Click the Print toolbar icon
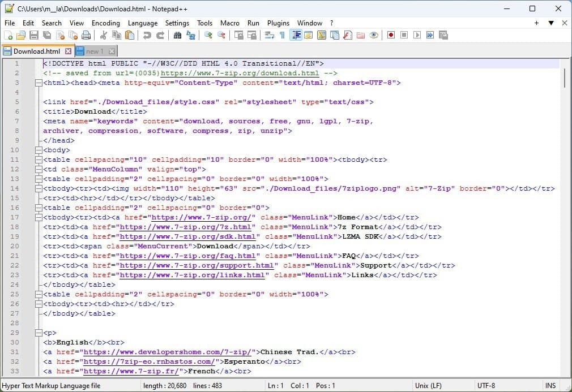The width and height of the screenshot is (572, 392). pos(86,35)
